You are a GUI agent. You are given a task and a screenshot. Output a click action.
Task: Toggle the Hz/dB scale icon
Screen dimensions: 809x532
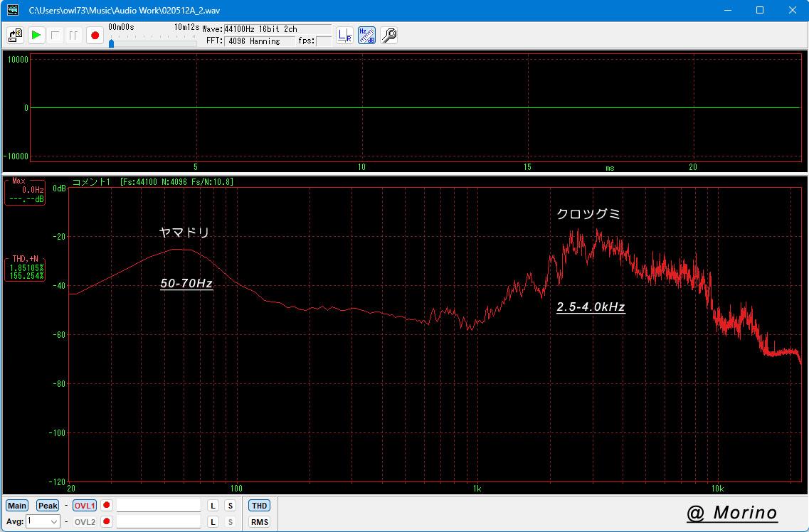pyautogui.click(x=366, y=35)
